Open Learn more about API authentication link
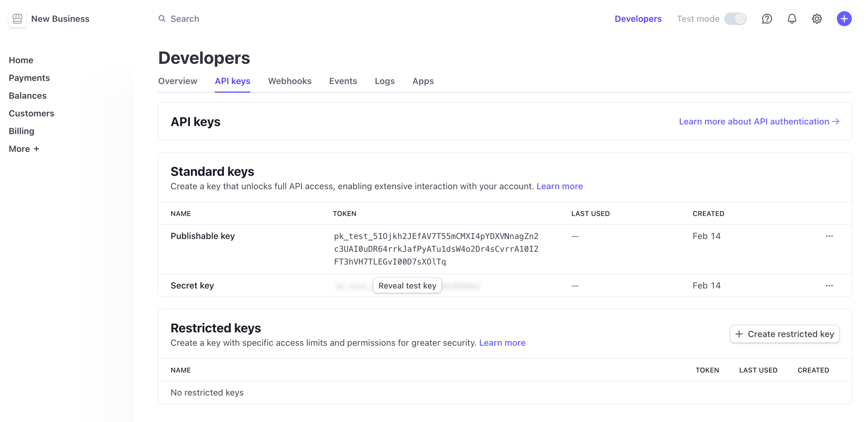The width and height of the screenshot is (868, 422). (759, 122)
